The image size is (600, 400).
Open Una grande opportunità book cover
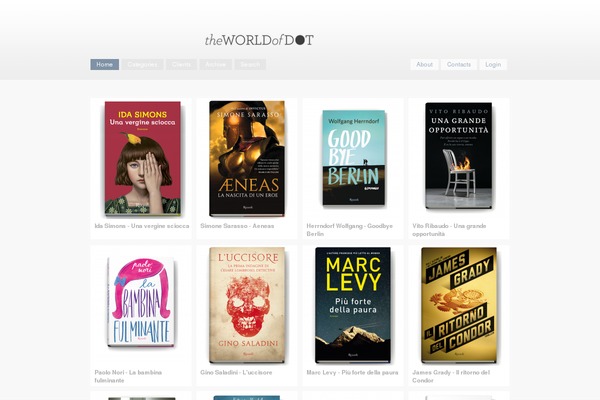click(x=458, y=155)
